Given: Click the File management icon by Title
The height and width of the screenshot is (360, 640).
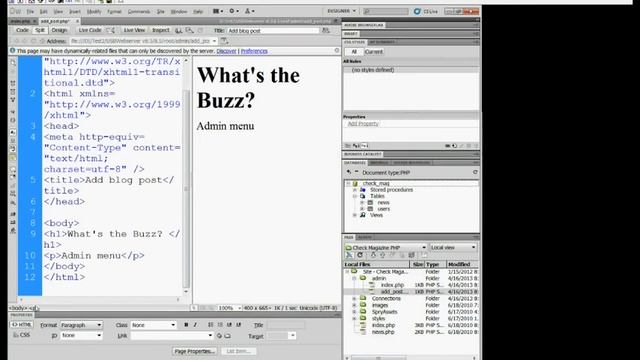Looking at the screenshot, I should 326,31.
